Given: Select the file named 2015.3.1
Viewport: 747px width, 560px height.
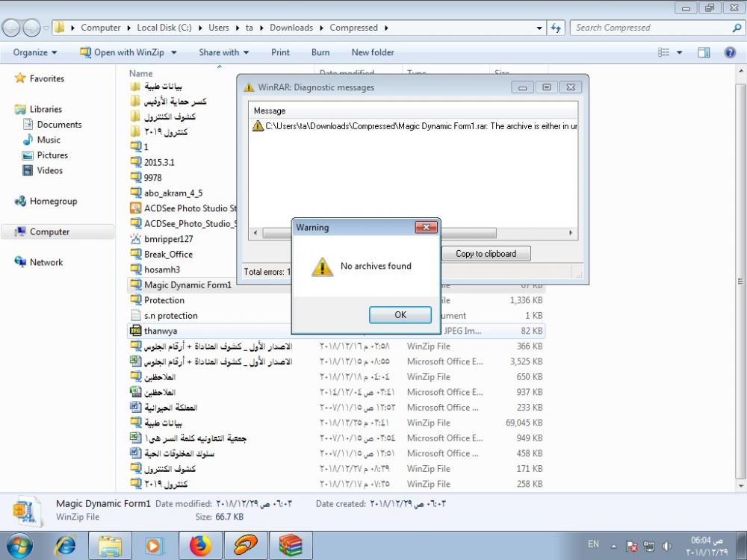Looking at the screenshot, I should pos(159,162).
